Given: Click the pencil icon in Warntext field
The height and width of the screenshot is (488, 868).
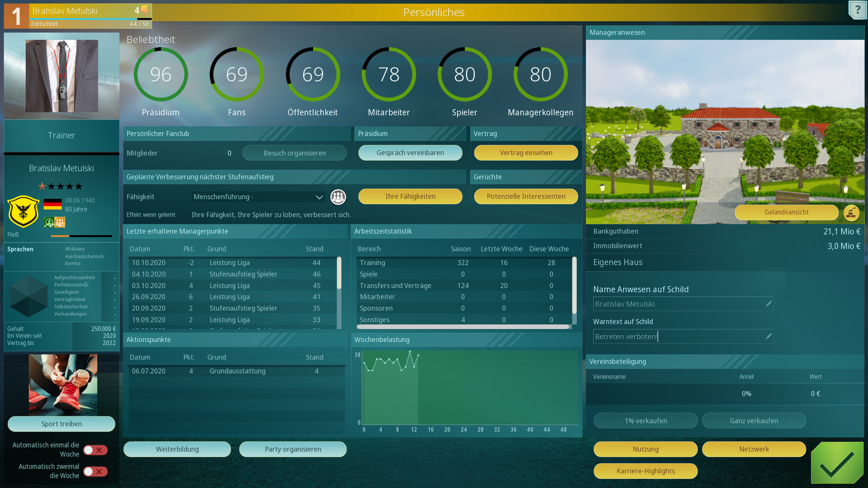Looking at the screenshot, I should tap(768, 336).
